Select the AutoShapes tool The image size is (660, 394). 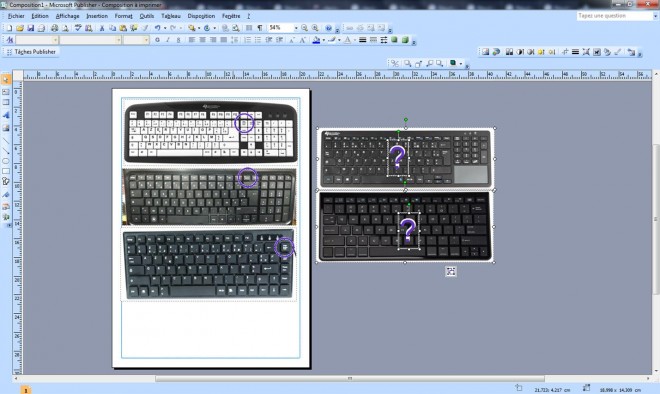(6, 181)
